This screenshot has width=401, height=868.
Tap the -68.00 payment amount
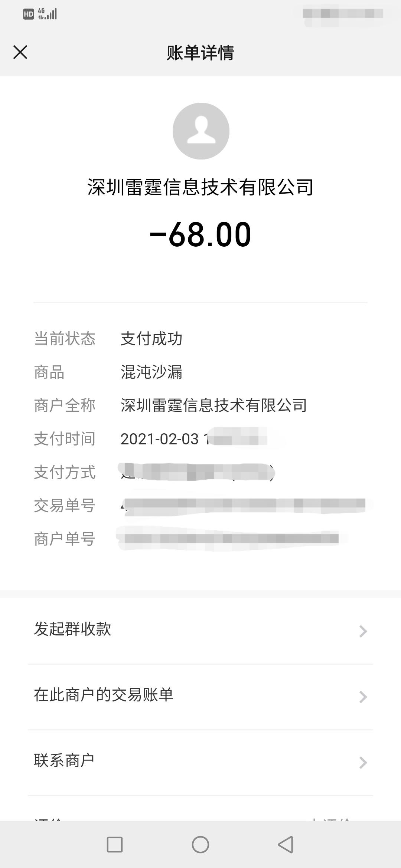tap(200, 234)
